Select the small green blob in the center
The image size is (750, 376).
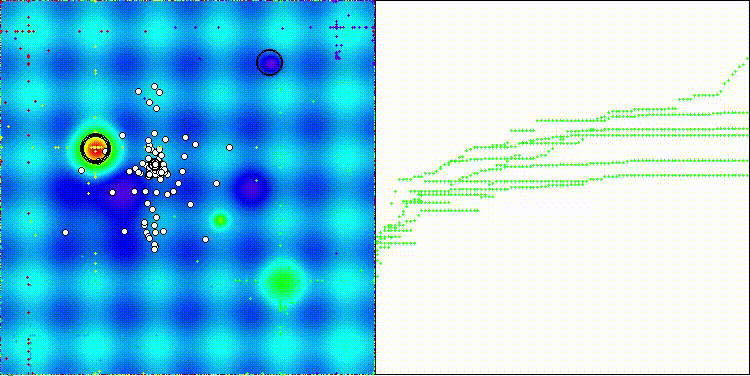point(220,220)
